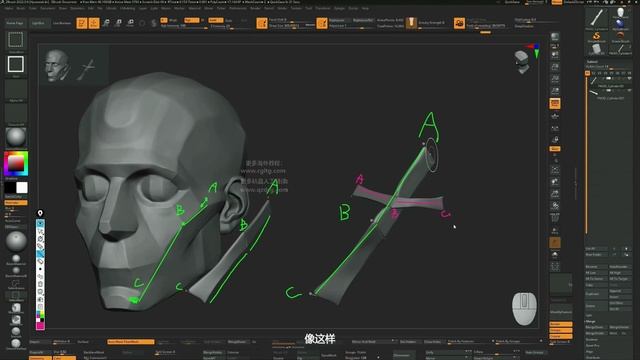Expand the Bevel Pro section
Screen dimensions: 640x360
pos(591,345)
